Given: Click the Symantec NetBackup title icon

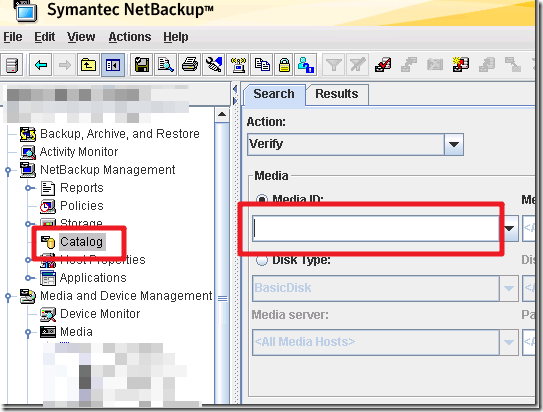Looking at the screenshot, I should 25,11.
